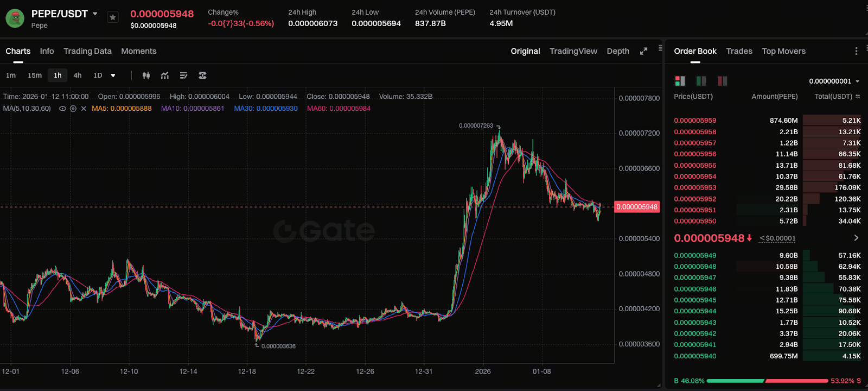The height and width of the screenshot is (391, 868).
Task: Switch to the Trading Data tab
Action: [87, 51]
